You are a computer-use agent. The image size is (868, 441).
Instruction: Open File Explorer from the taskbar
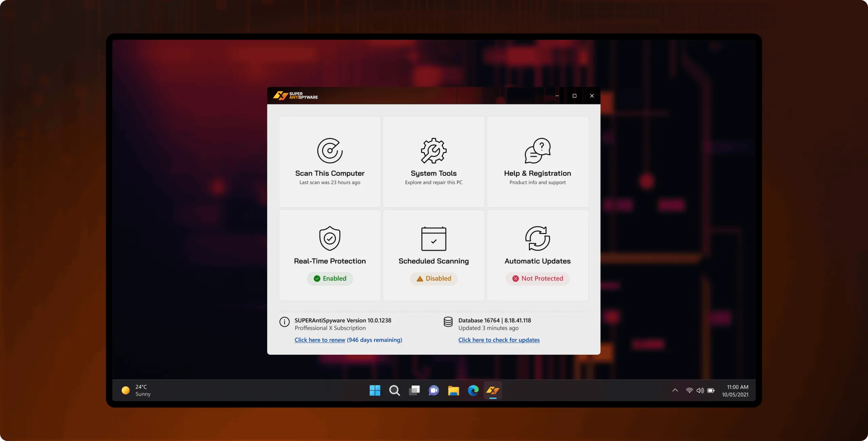click(x=453, y=391)
